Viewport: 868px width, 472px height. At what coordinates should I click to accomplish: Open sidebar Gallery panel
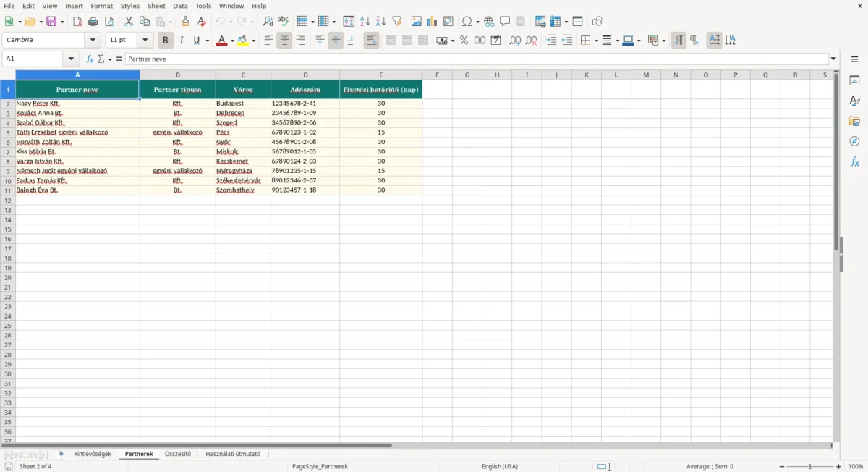pyautogui.click(x=855, y=121)
